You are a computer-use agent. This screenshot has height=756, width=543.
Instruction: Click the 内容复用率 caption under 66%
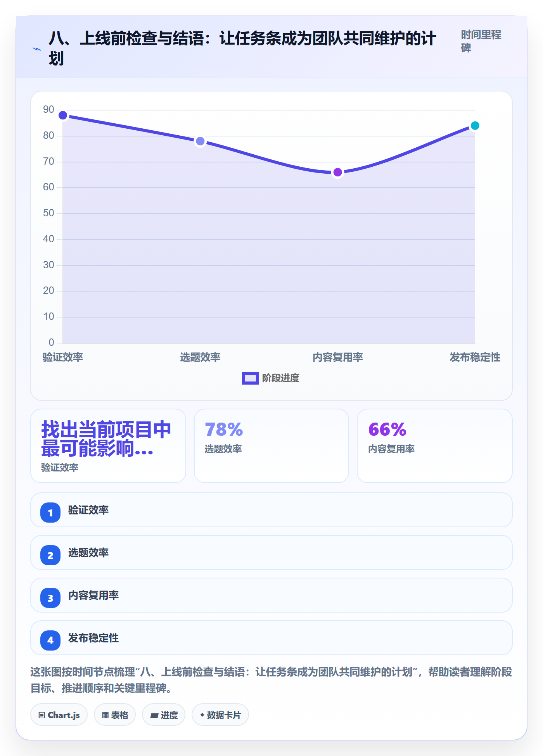(391, 449)
